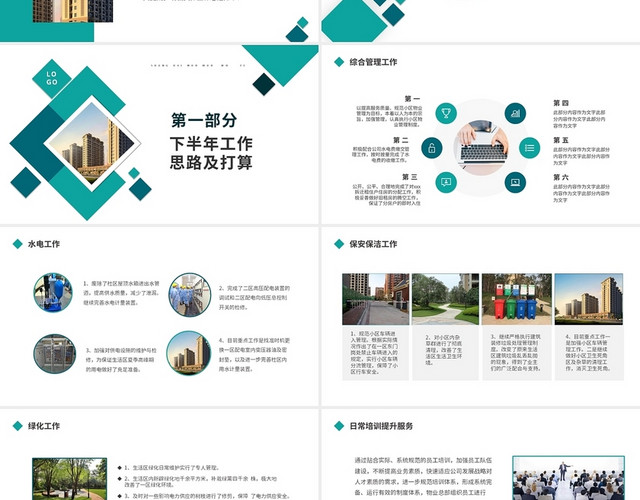Viewport: 640px width, 500px height.
Task: Select the garden path photo
Action: pyautogui.click(x=445, y=299)
